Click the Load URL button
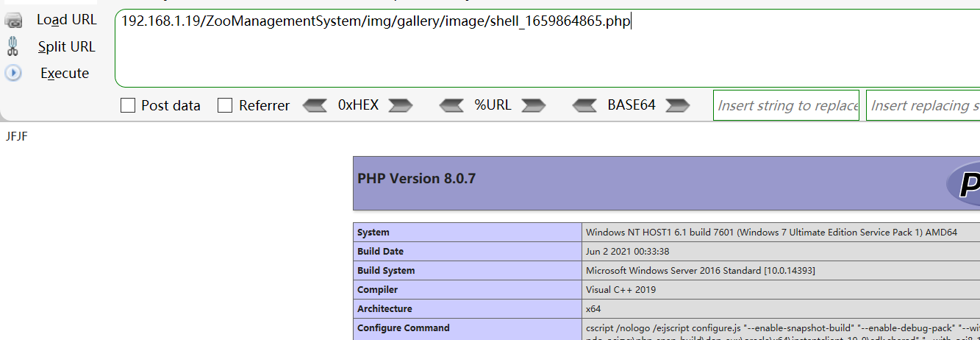The height and width of the screenshot is (340, 980). 67,20
